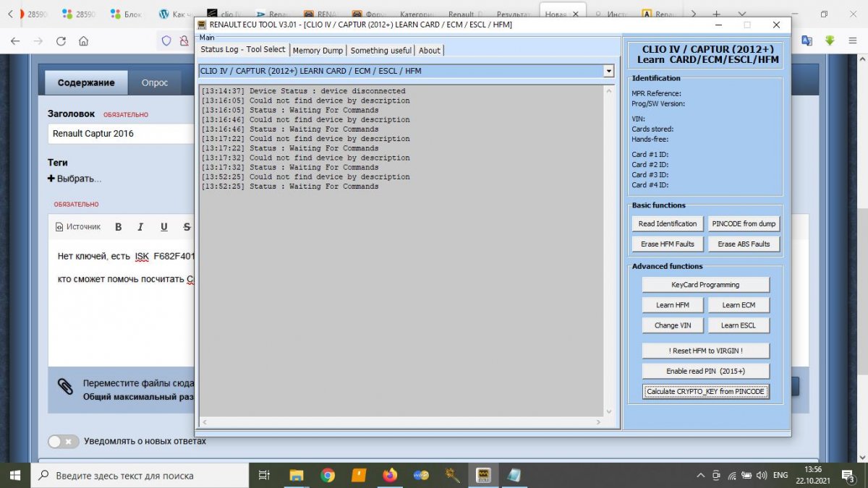This screenshot has height=488, width=868.
Task: Click the Renault ECU Tool taskbar icon
Action: coord(483,475)
